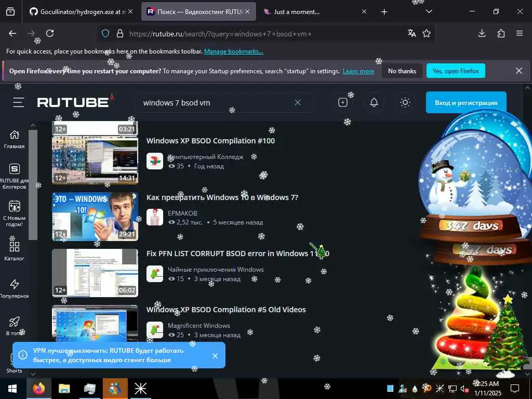Click the sidebar vertical scrollbar
This screenshot has height=399, width=532.
[33, 185]
